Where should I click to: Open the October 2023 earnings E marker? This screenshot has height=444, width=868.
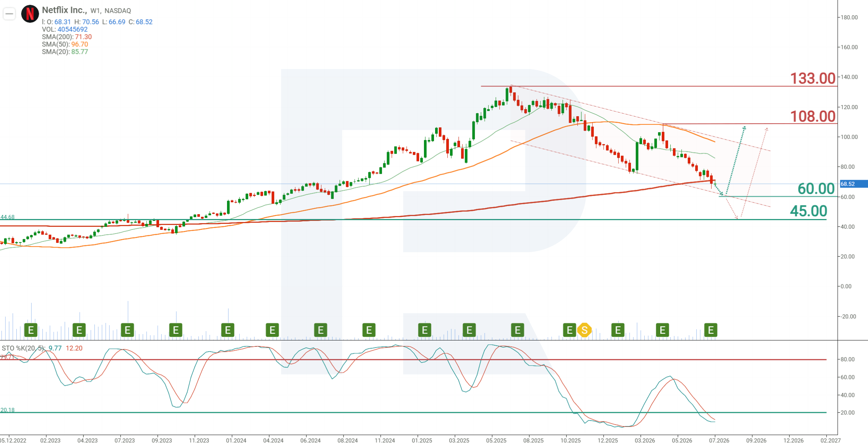click(176, 330)
